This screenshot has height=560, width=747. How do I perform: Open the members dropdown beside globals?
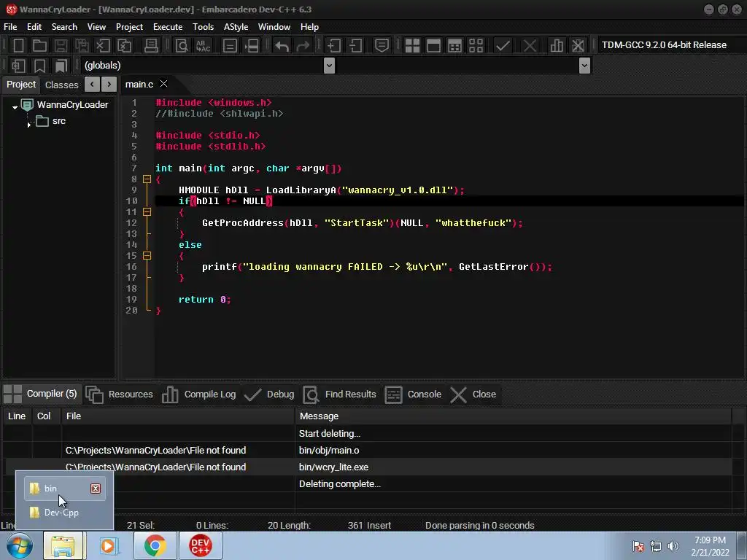point(584,65)
